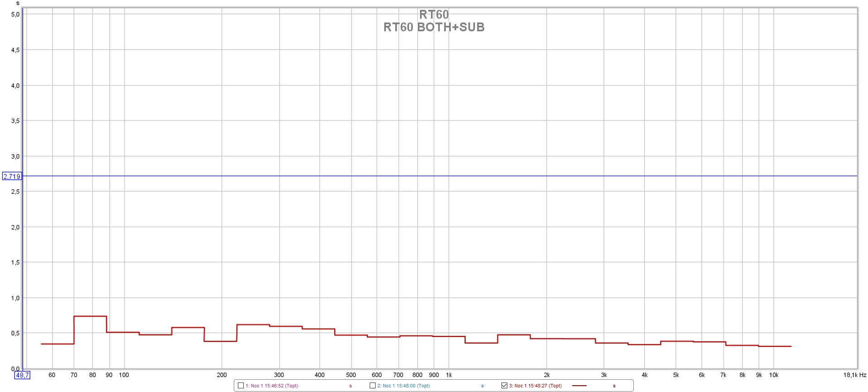Select legend label '3: Νοε 1 15:48:27 (Topt)'
The width and height of the screenshot is (868, 392).
(535, 386)
